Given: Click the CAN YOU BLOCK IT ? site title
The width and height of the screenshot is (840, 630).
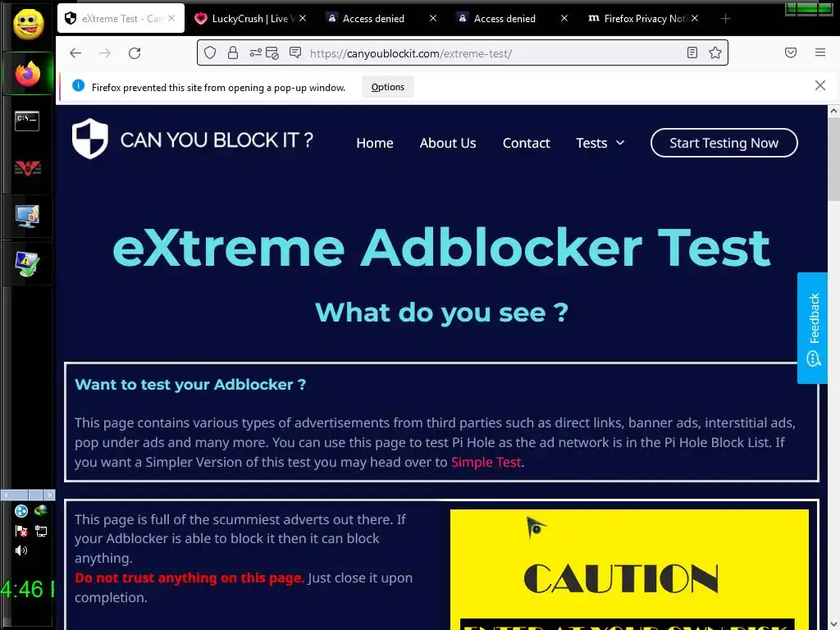Looking at the screenshot, I should point(217,140).
